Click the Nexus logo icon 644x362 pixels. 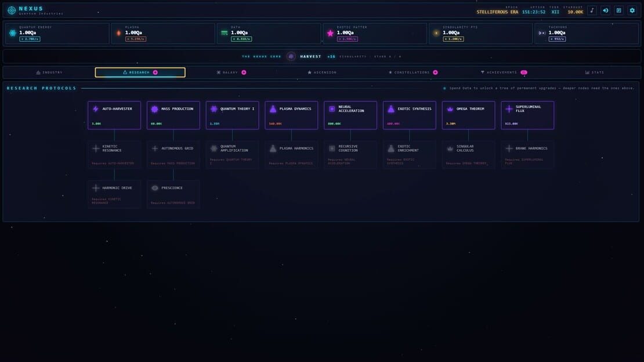click(12, 10)
